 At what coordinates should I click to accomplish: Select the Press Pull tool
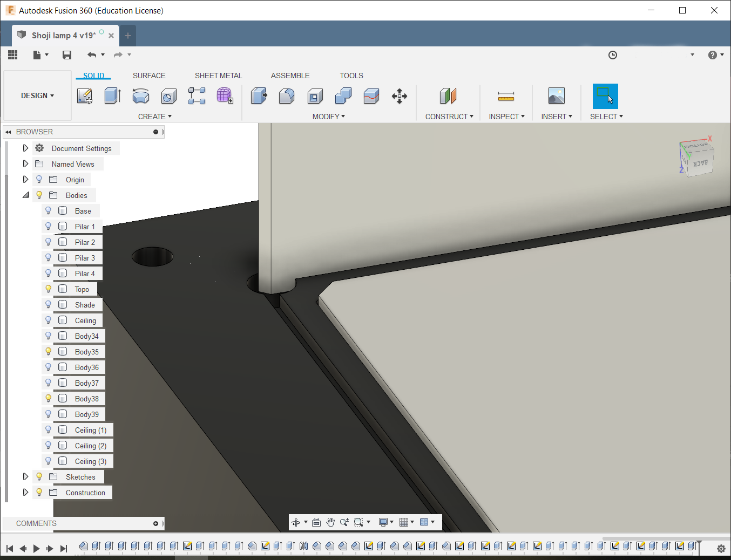(259, 96)
